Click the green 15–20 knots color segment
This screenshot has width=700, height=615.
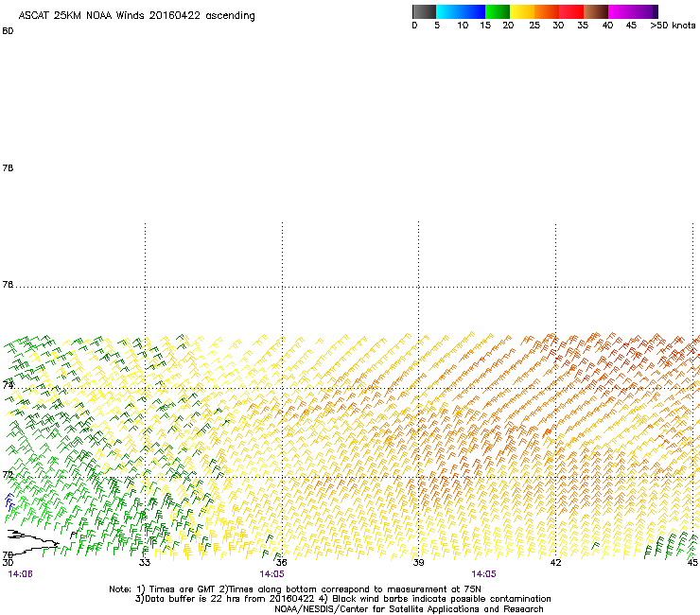498,11
